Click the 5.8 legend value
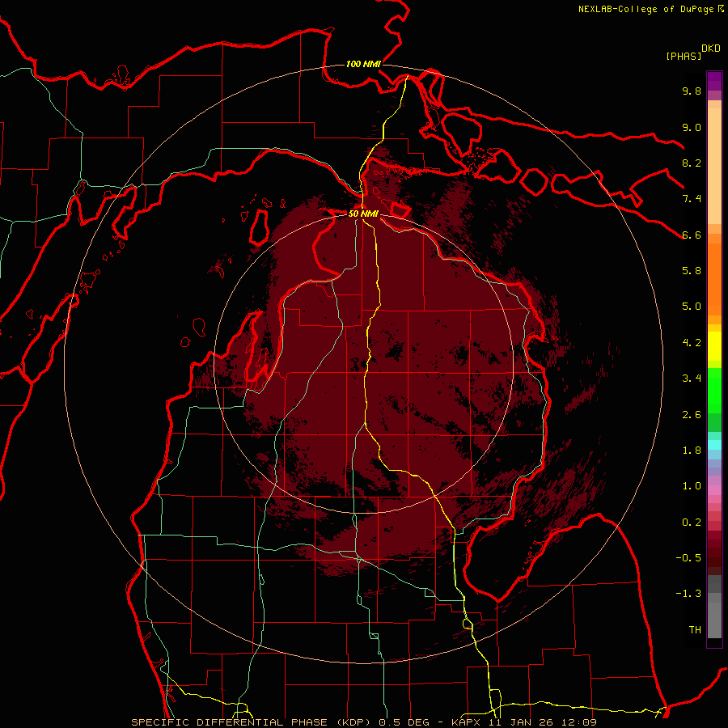This screenshot has height=728, width=728. pyautogui.click(x=692, y=271)
